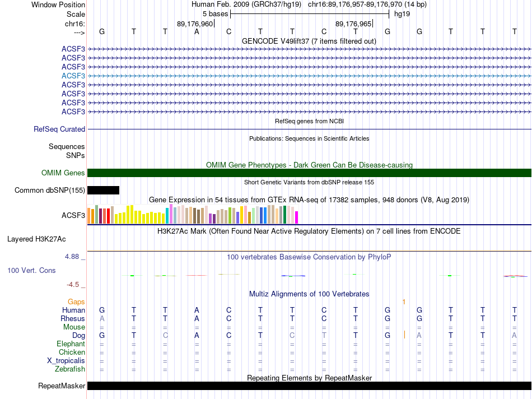The height and width of the screenshot is (399, 532).
Task: Click the orange Gaps label
Action: [76, 302]
